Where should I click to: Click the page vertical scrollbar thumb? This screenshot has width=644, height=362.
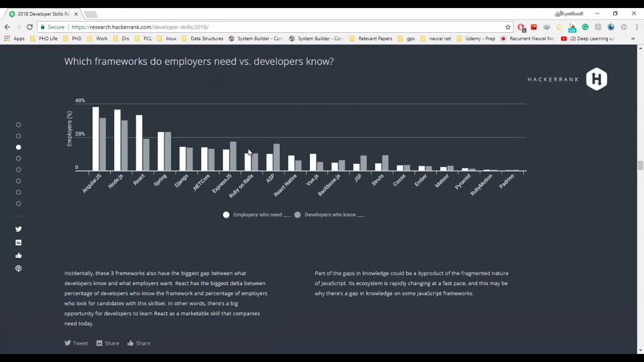coord(640,166)
